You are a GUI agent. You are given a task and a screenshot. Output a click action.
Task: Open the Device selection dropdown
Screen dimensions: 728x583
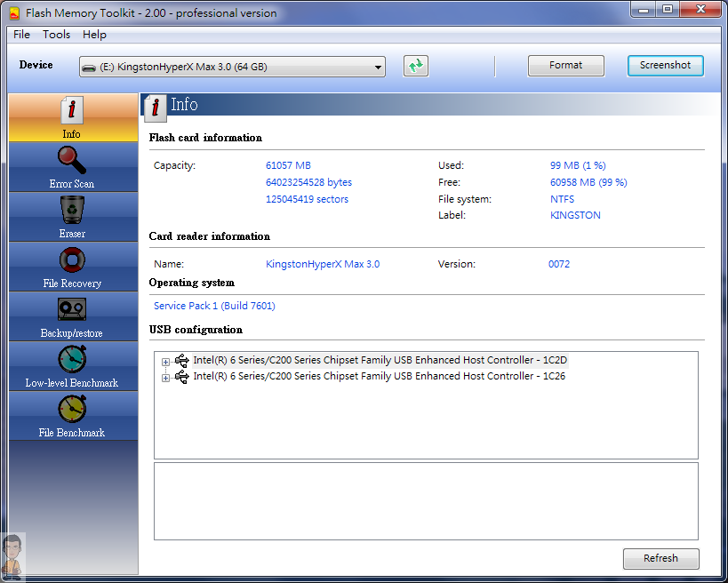coord(232,67)
